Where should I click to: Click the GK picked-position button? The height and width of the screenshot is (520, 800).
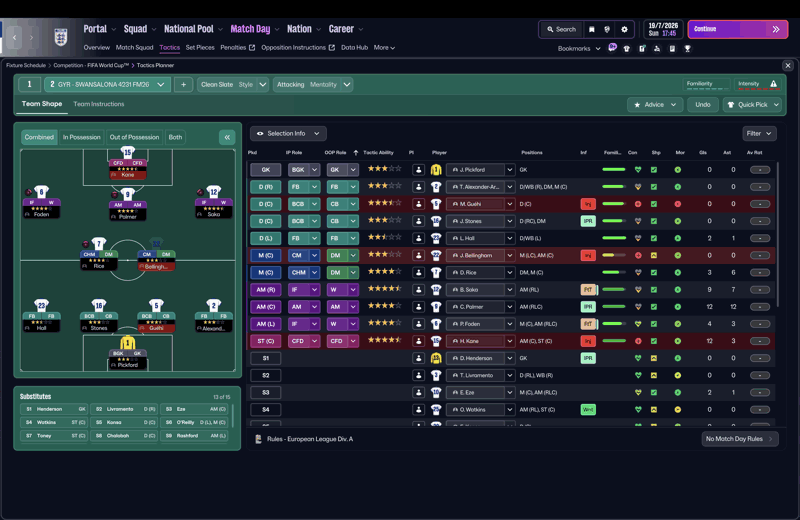click(265, 169)
